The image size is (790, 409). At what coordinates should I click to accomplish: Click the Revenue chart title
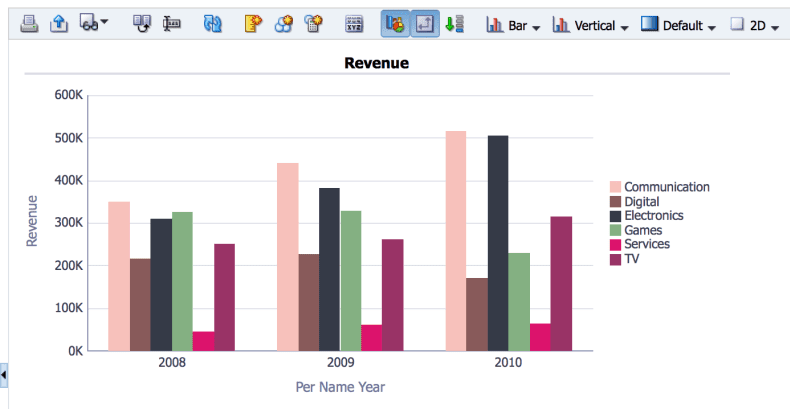(376, 63)
